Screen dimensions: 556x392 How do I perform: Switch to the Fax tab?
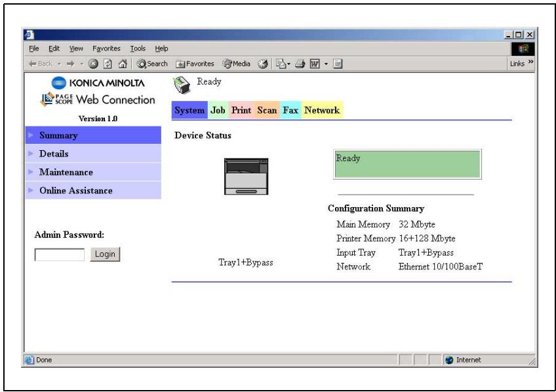[290, 110]
